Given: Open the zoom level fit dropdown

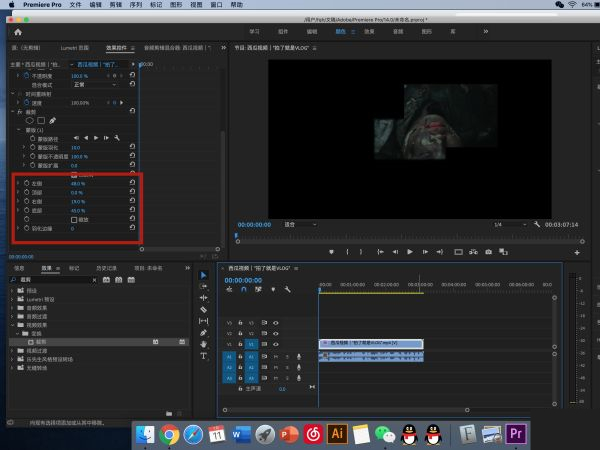Looking at the screenshot, I should tap(300, 224).
